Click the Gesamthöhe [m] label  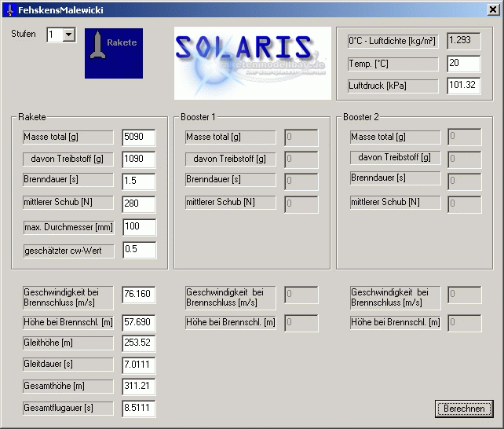68,386
